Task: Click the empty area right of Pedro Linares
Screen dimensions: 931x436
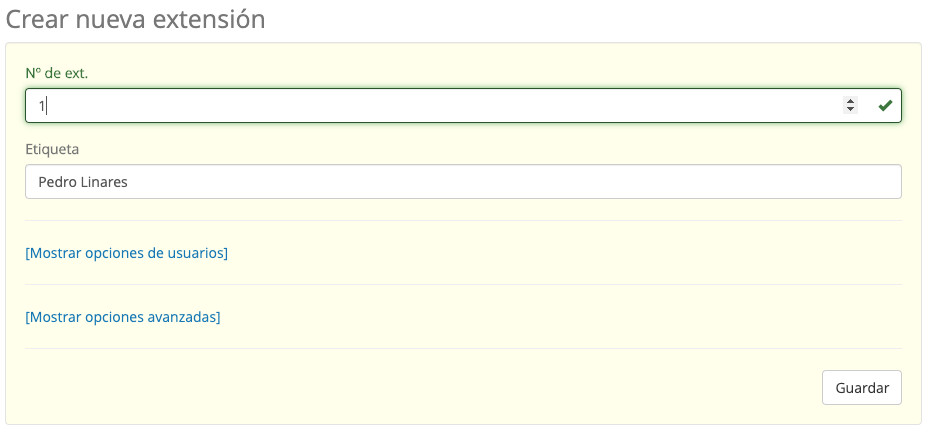Action: (x=500, y=182)
